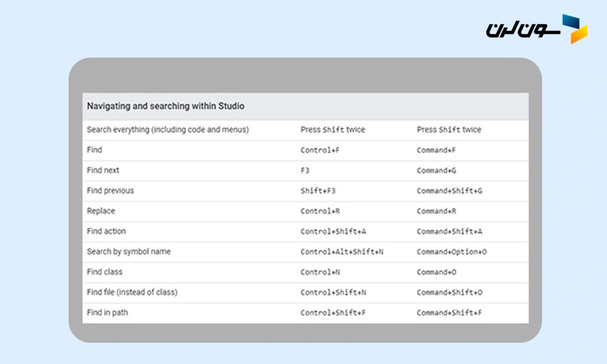Click the Control+Shift+A shortcut text

point(334,232)
